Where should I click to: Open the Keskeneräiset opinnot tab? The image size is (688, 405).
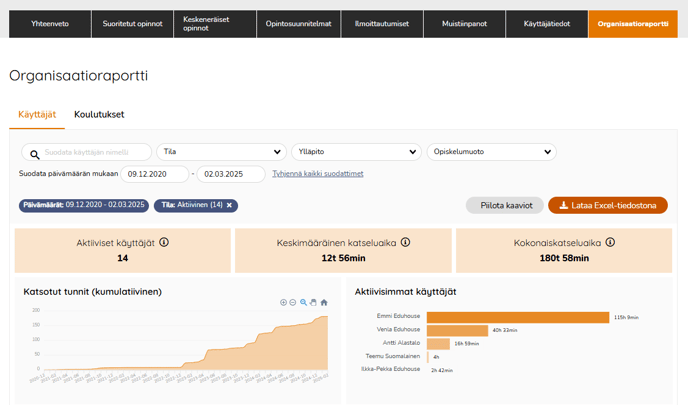[215, 24]
